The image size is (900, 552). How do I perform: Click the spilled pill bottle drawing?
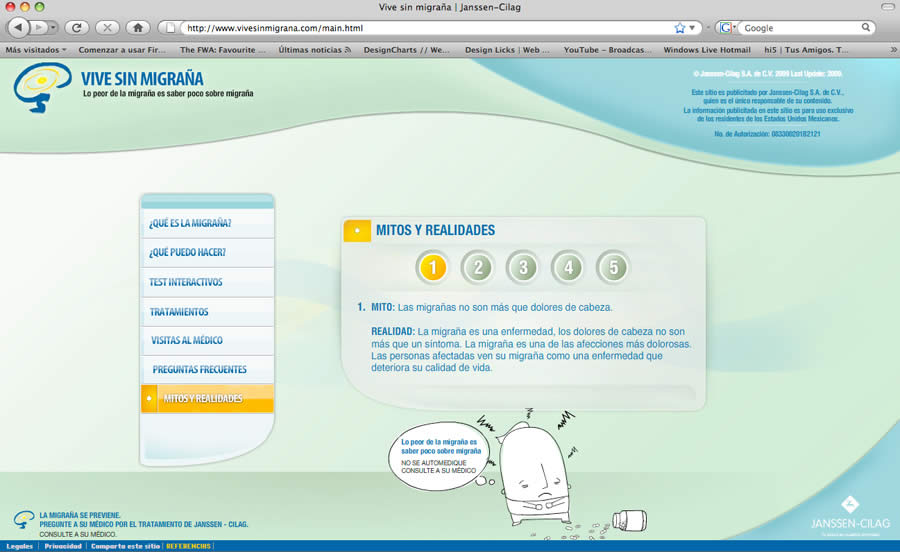(x=629, y=520)
